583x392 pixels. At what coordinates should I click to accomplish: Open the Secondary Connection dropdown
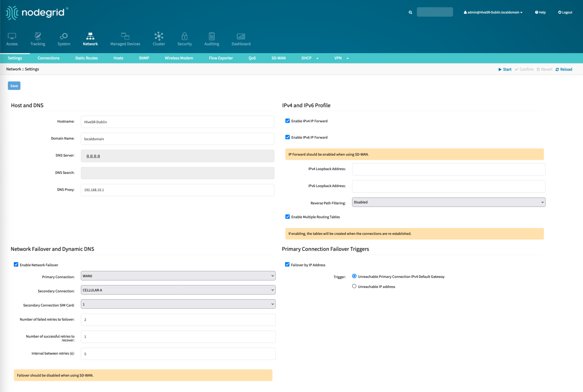pyautogui.click(x=178, y=290)
